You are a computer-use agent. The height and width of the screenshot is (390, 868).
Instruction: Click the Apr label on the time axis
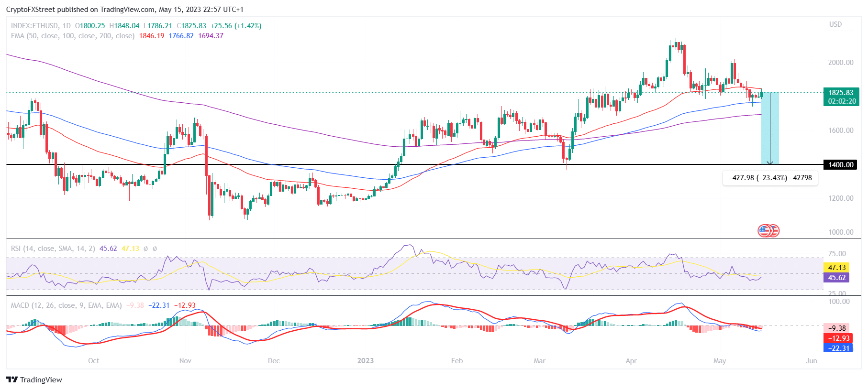tap(631, 361)
